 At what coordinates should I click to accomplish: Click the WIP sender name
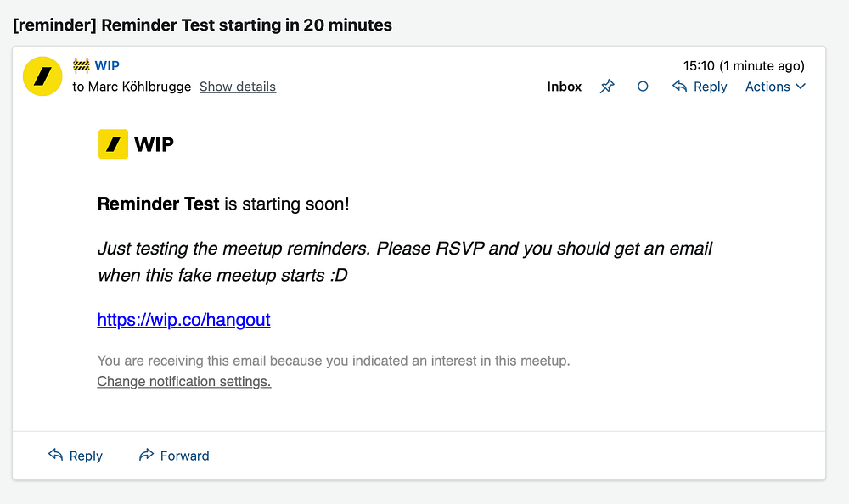tap(107, 65)
